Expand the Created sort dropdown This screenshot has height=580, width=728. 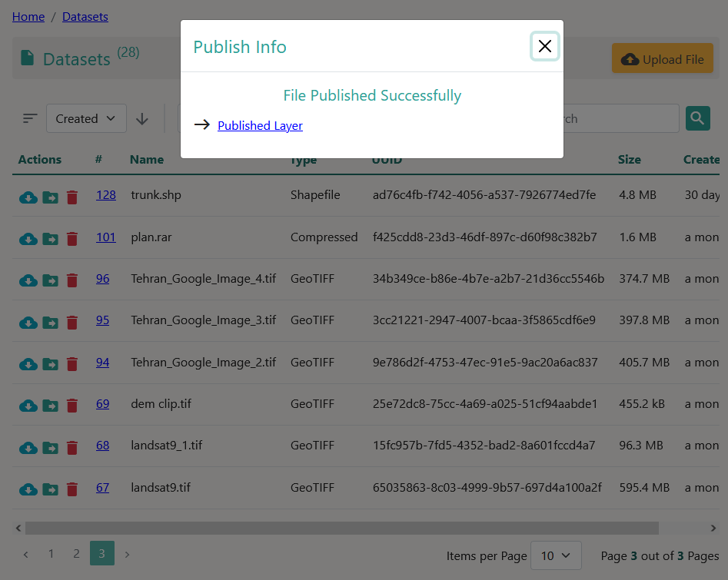click(86, 119)
